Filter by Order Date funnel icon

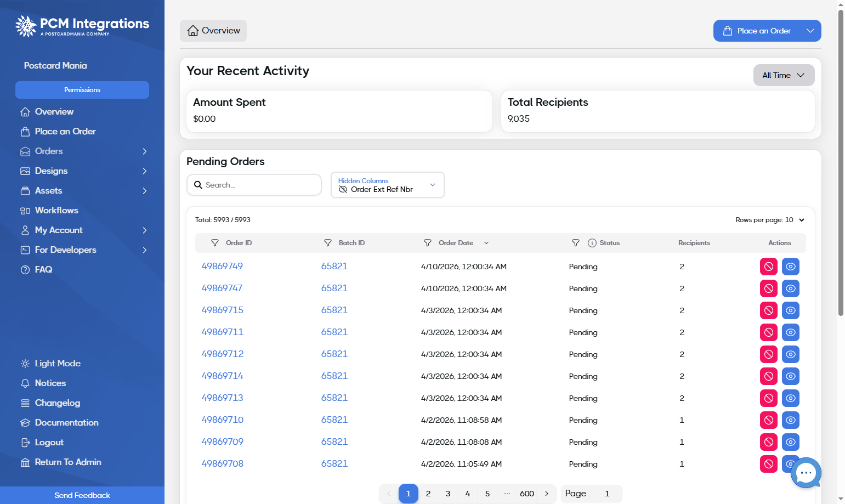pos(428,243)
